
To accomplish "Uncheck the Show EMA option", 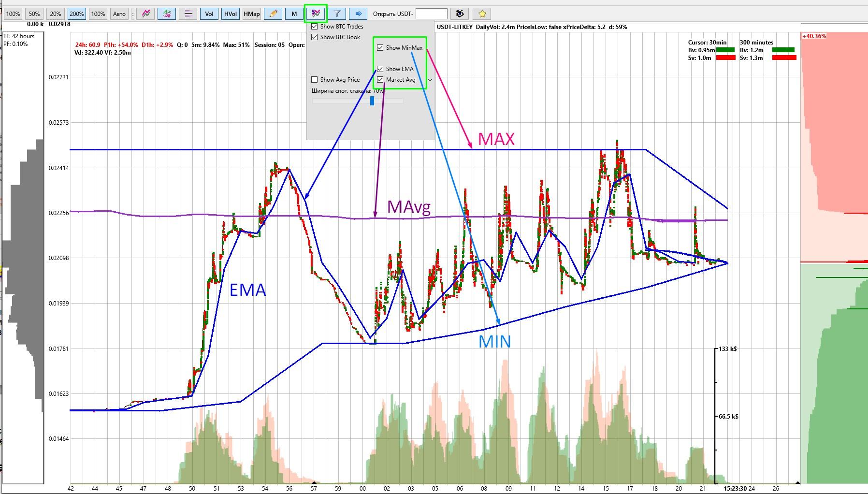I will 380,69.
